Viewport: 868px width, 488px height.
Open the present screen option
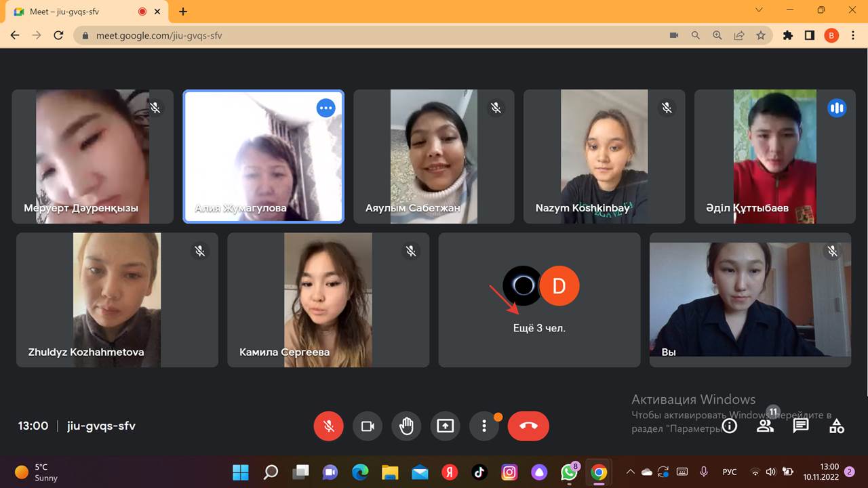click(x=445, y=426)
